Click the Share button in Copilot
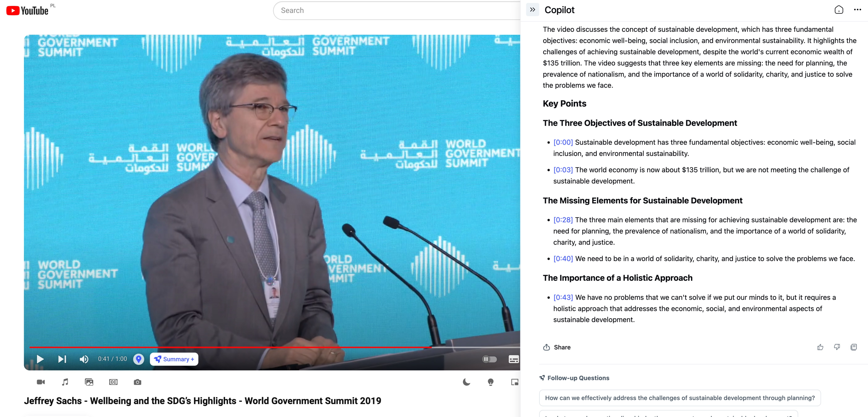868x417 pixels. point(557,347)
